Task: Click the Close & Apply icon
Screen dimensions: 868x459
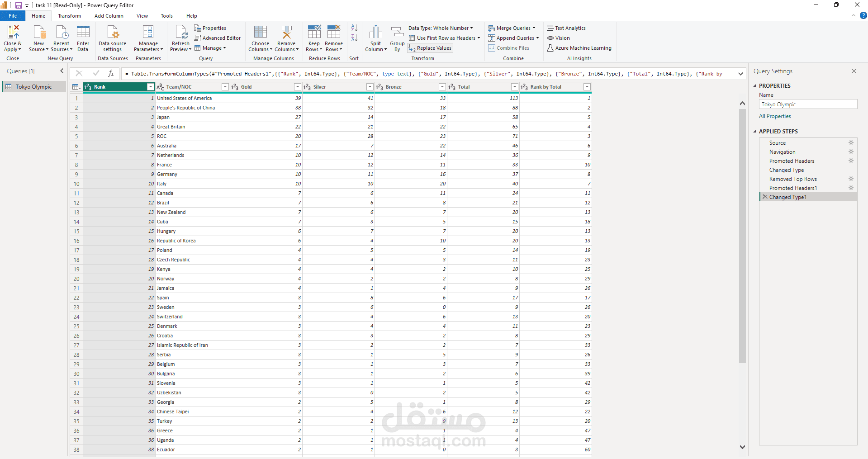Action: 13,32
